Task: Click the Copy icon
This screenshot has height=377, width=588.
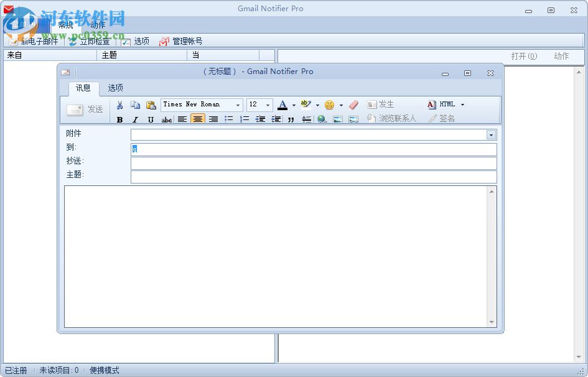Action: [134, 105]
